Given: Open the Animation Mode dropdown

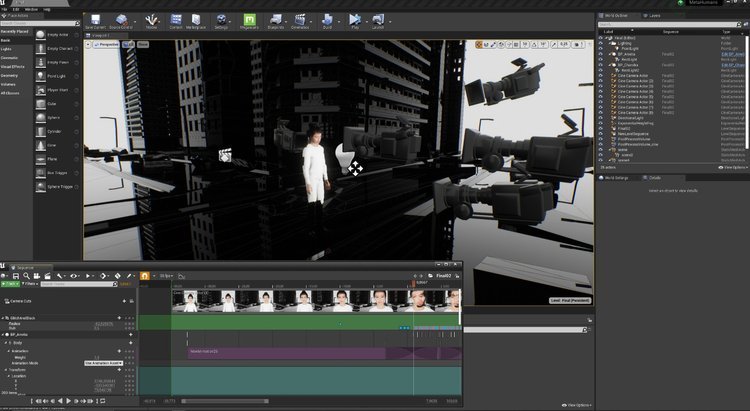Looking at the screenshot, I should [104, 363].
